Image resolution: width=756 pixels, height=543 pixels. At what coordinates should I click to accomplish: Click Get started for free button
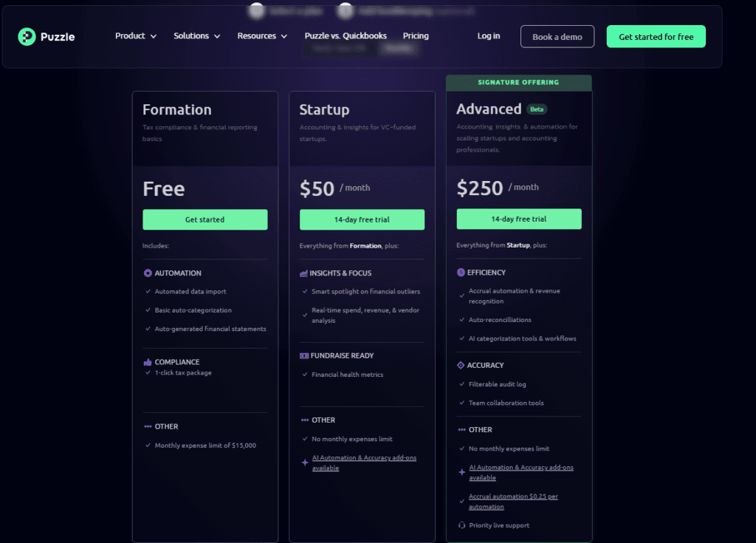click(x=656, y=37)
